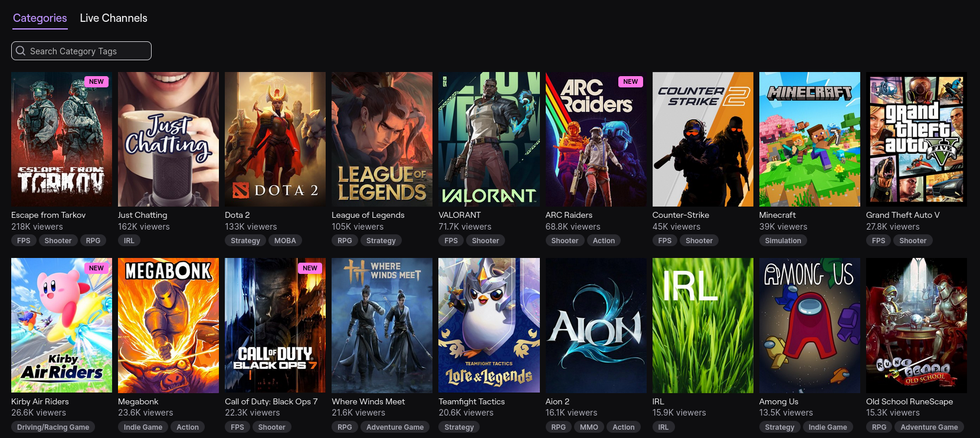Click the Action tag under ARC Raiders

pyautogui.click(x=604, y=240)
